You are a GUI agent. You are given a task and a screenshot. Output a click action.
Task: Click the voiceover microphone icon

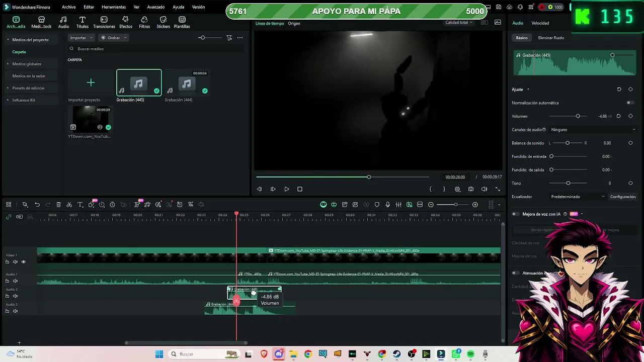tap(387, 205)
